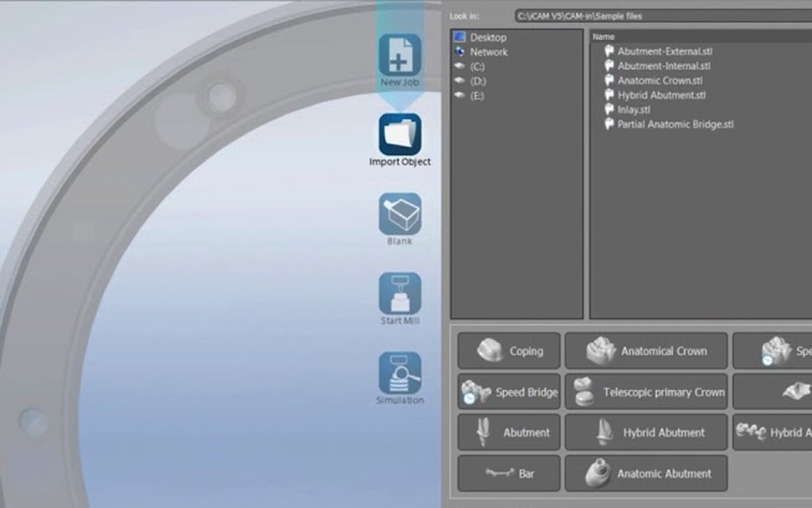Click the Desktop monitor icon
This screenshot has width=812, height=508.
(460, 37)
